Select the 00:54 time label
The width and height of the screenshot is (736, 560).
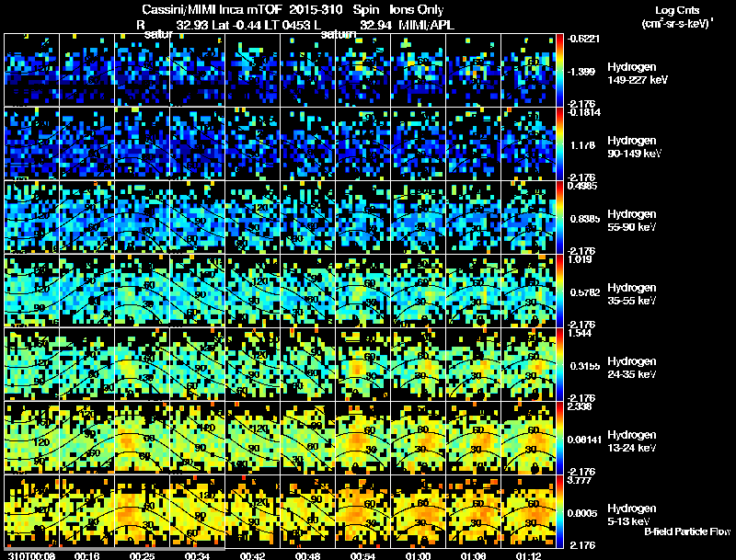(362, 555)
